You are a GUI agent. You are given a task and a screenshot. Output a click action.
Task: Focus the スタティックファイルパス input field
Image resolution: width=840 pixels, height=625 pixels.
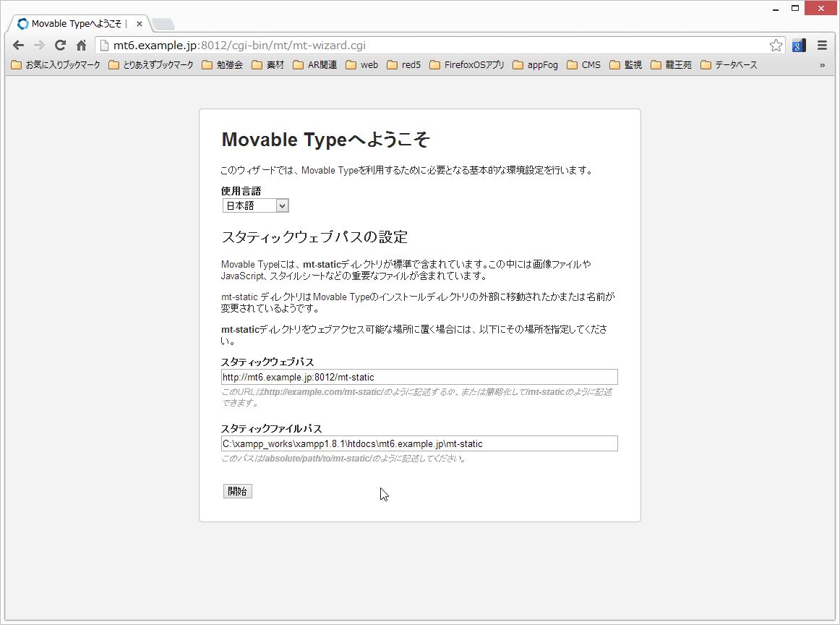[419, 443]
